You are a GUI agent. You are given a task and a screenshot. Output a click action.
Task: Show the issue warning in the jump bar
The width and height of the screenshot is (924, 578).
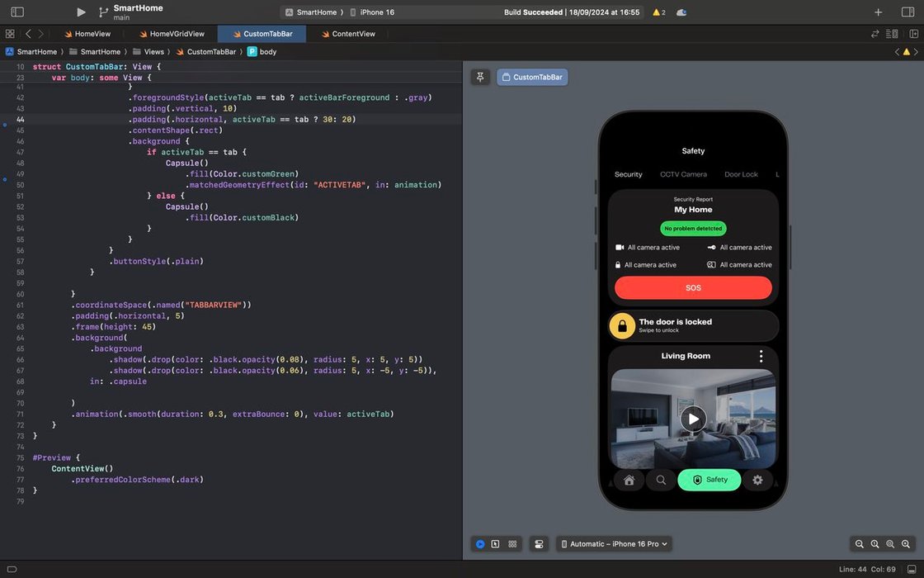click(907, 52)
